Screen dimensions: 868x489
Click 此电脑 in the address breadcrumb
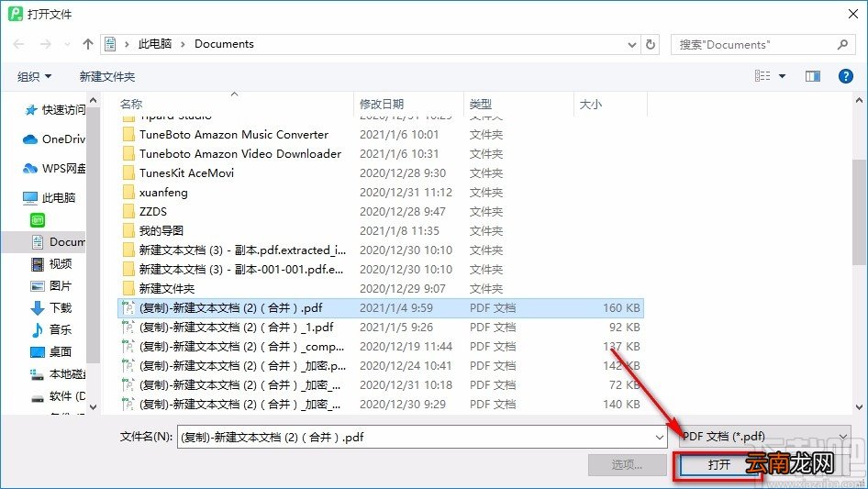point(155,44)
